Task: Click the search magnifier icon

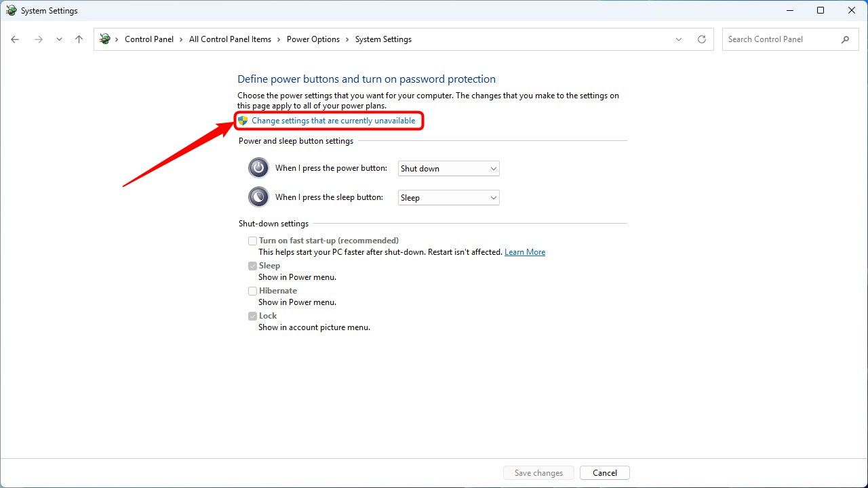Action: (x=845, y=39)
